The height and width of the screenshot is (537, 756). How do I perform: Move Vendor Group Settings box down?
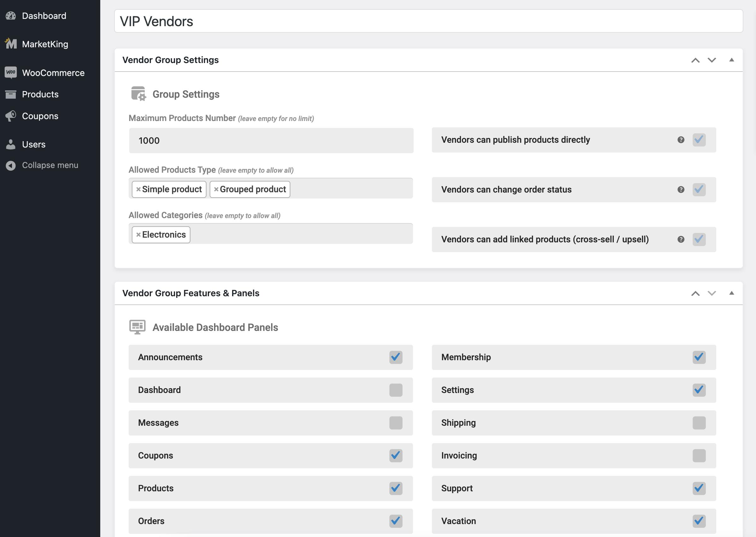tap(712, 60)
